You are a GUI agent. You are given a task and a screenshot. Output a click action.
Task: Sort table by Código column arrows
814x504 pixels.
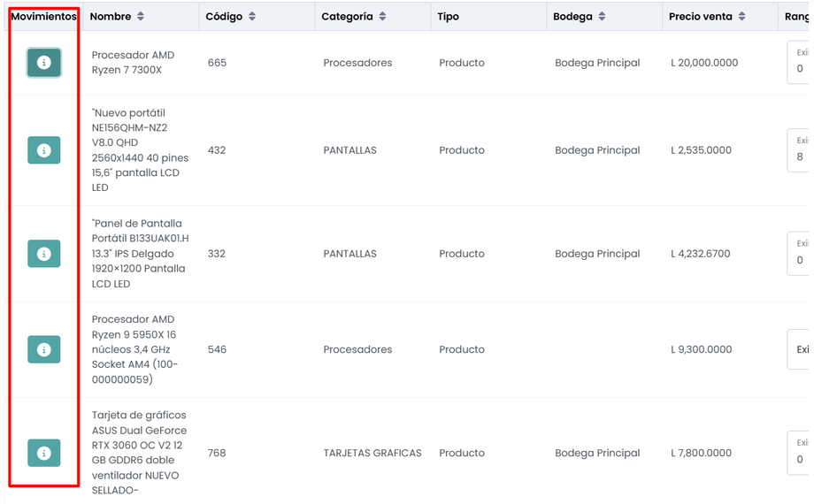[x=252, y=17]
